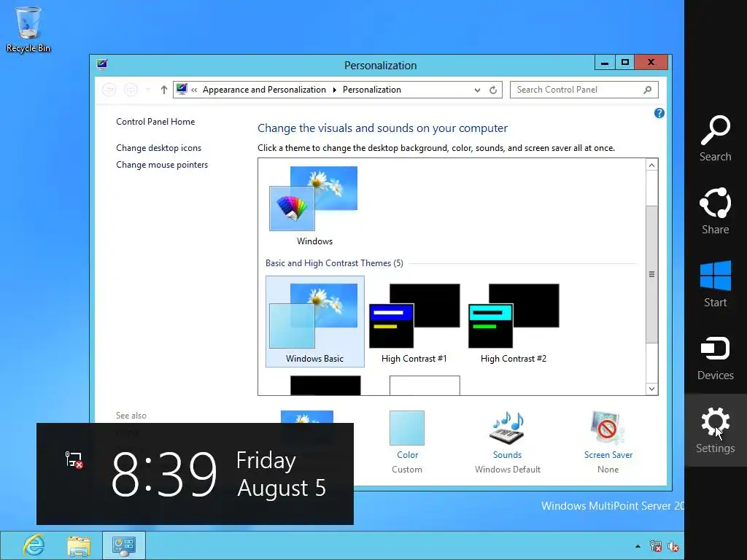Click the Back navigation arrow
747x560 pixels.
pyautogui.click(x=109, y=90)
